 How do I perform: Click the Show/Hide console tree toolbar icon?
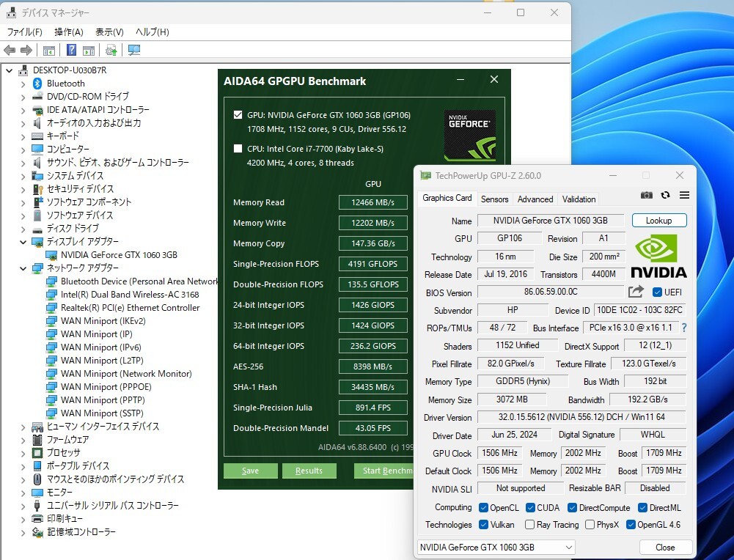tap(48, 50)
